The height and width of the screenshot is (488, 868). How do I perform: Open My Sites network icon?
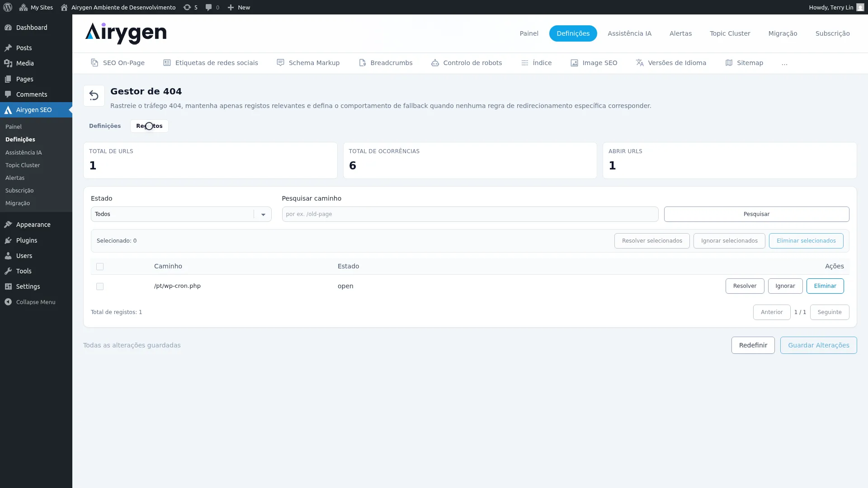tap(24, 7)
